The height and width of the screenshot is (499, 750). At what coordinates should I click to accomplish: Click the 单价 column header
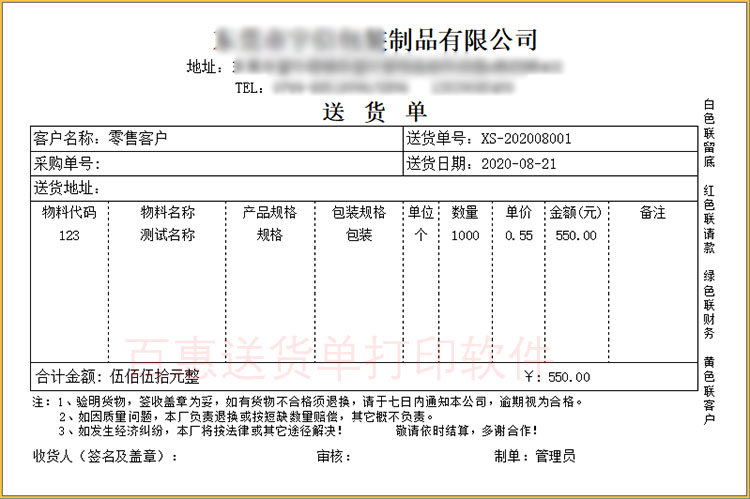518,212
